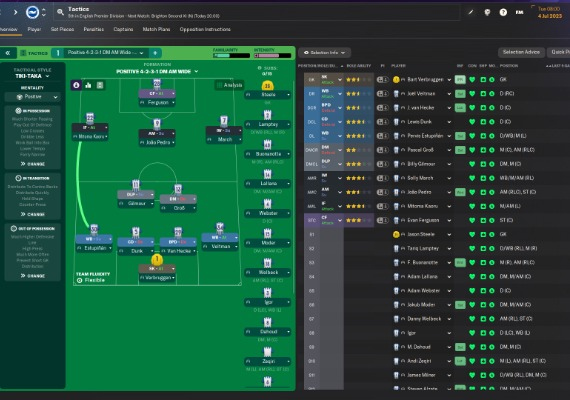The width and height of the screenshot is (570, 400).
Task: Click Change under In Possession
Action: [33, 164]
